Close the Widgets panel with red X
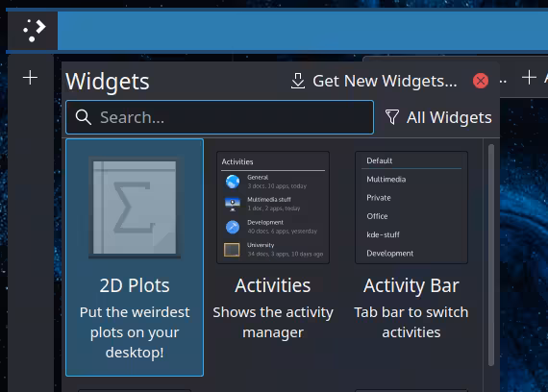The image size is (548, 392). click(x=481, y=81)
